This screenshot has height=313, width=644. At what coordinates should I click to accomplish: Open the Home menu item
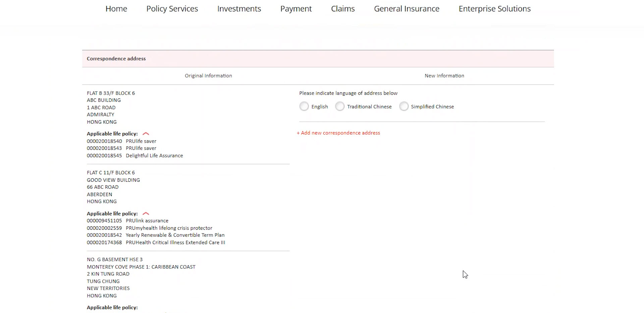(x=116, y=9)
